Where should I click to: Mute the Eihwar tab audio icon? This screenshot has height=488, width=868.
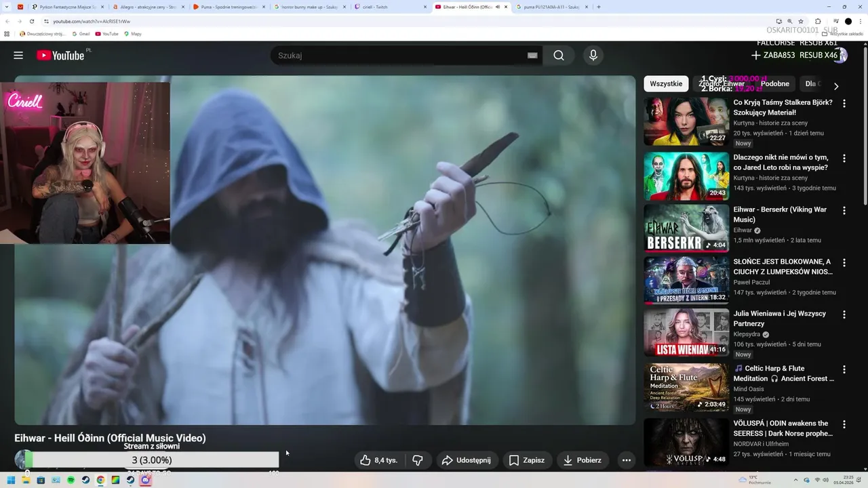pos(497,7)
